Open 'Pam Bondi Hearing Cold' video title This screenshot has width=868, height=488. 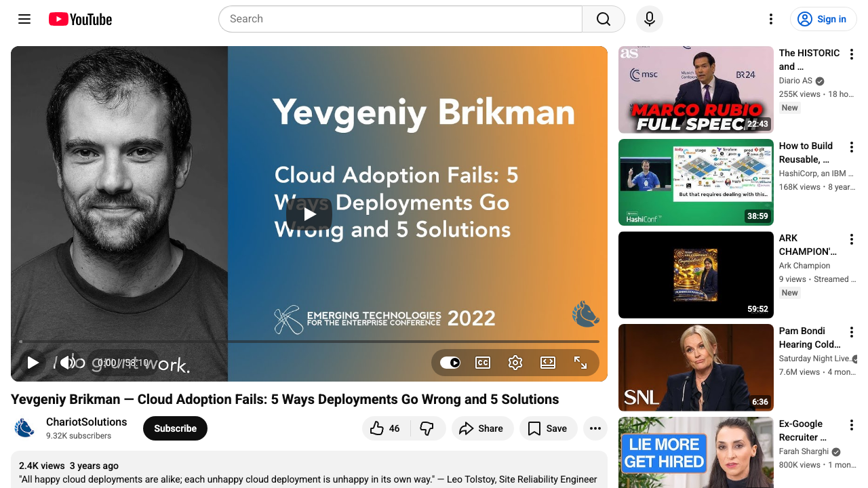click(810, 338)
